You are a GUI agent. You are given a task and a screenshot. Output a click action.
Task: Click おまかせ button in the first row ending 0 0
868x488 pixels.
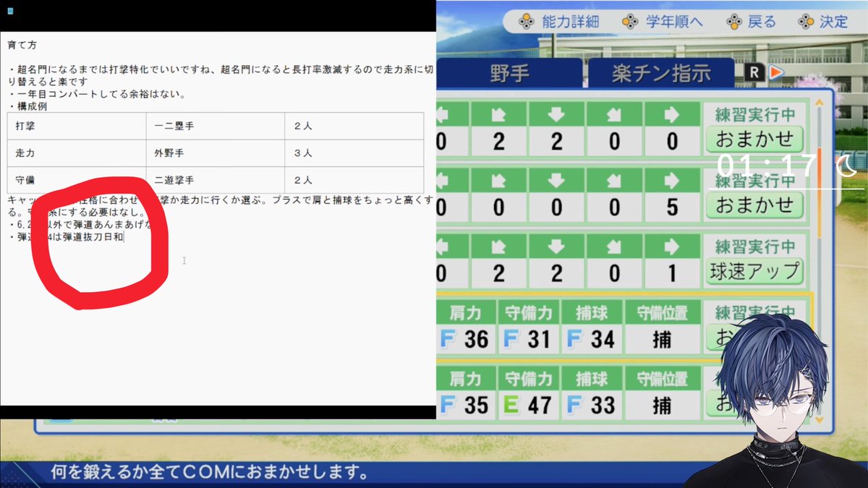(755, 140)
